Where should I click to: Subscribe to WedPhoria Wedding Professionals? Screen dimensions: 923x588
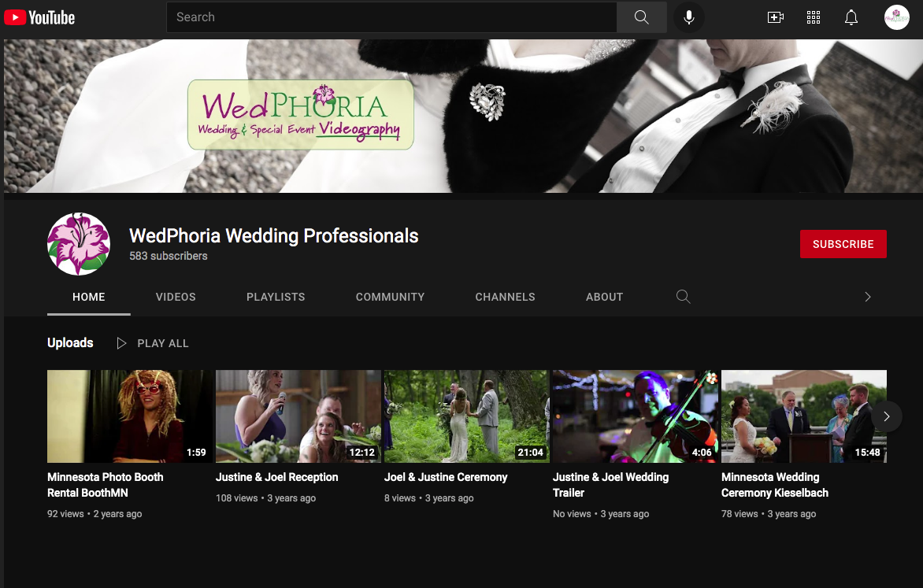[843, 244]
